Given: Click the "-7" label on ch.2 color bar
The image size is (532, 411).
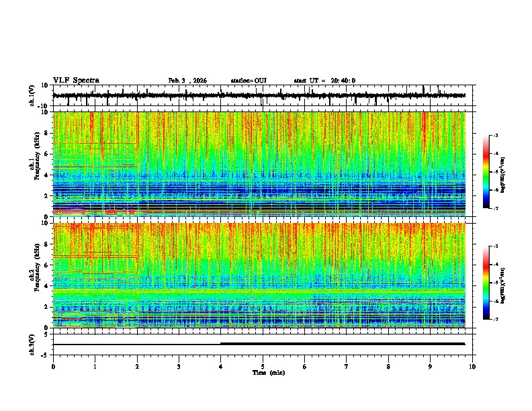Looking at the screenshot, I should [x=495, y=319].
